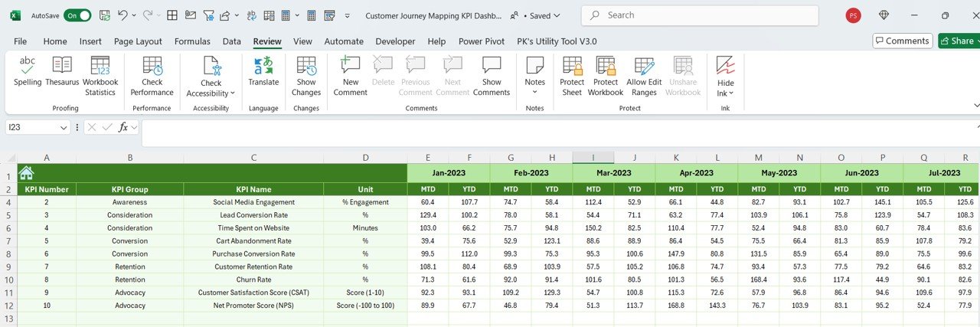Click the green Share button

(x=958, y=41)
